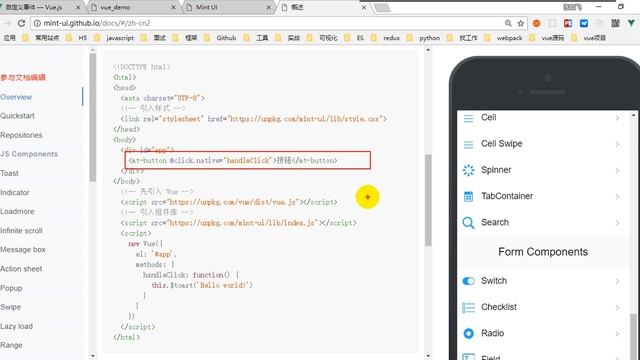Click the sidebar scrollbar down arrow

click(x=93, y=356)
